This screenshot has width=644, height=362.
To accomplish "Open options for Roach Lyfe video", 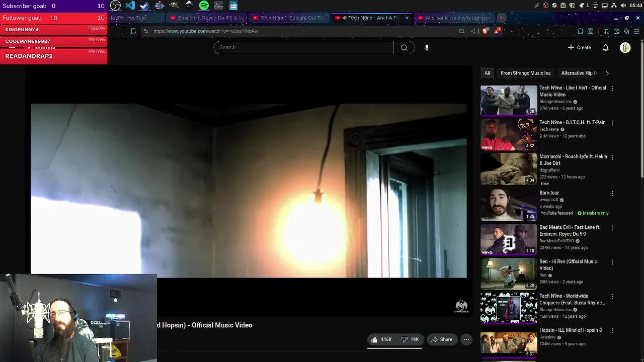I will pyautogui.click(x=612, y=157).
